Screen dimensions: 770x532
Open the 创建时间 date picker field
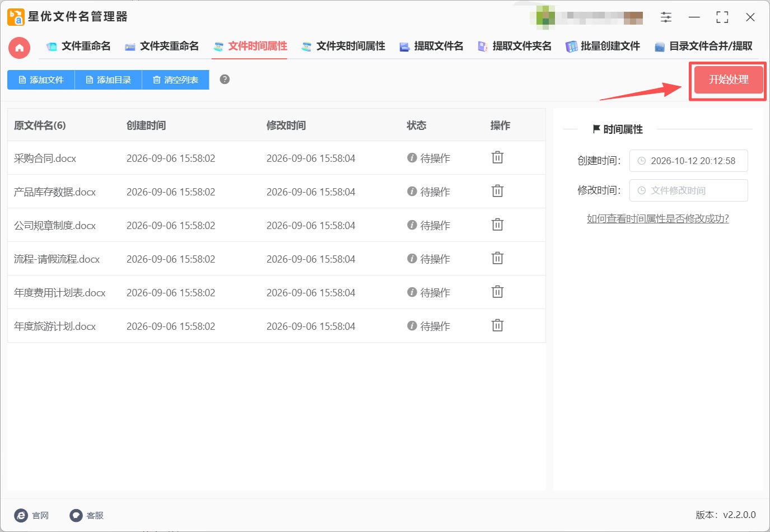(x=688, y=161)
